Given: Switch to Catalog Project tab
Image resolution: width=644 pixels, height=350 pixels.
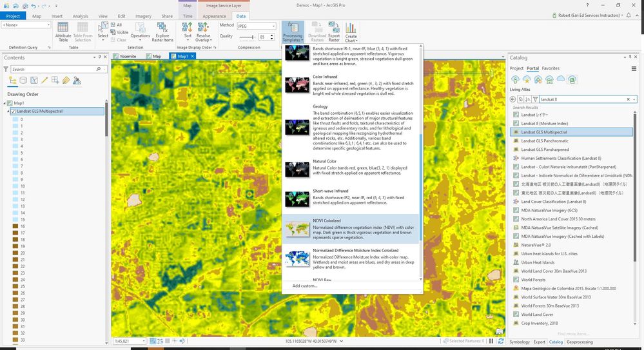Looking at the screenshot, I should coord(516,68).
